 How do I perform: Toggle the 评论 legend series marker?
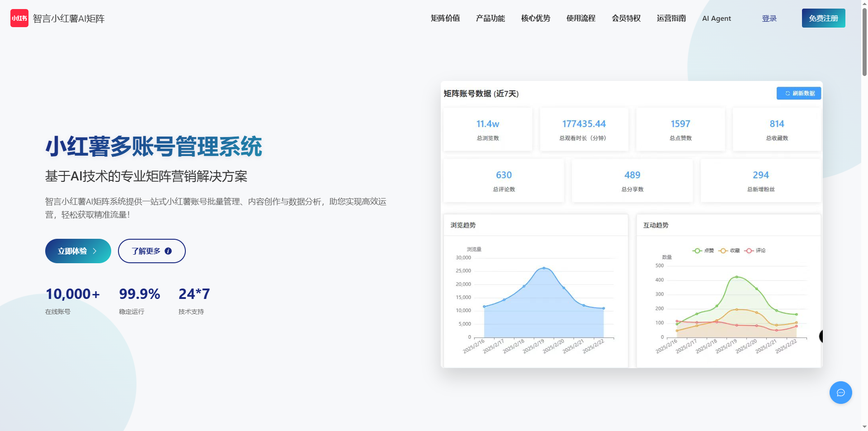(749, 251)
